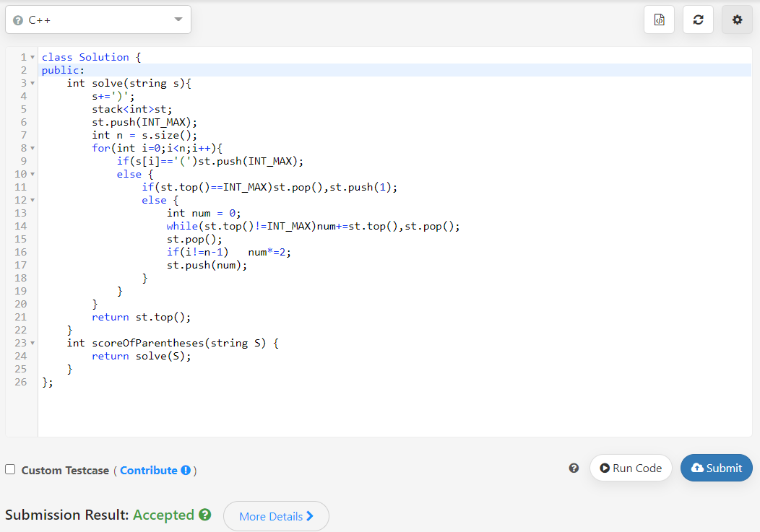Collapse scoreOfParentheses fold arrow on line 23
This screenshot has width=760, height=532.
33,343
